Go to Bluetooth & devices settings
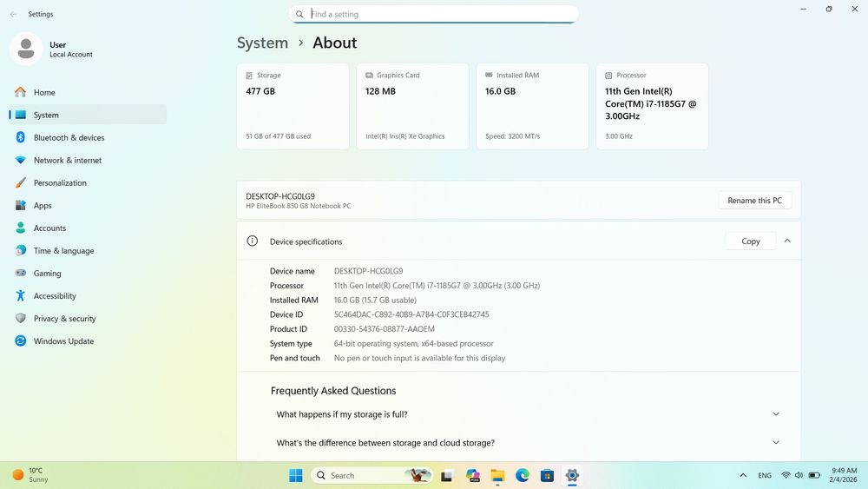The image size is (868, 489). click(x=88, y=137)
